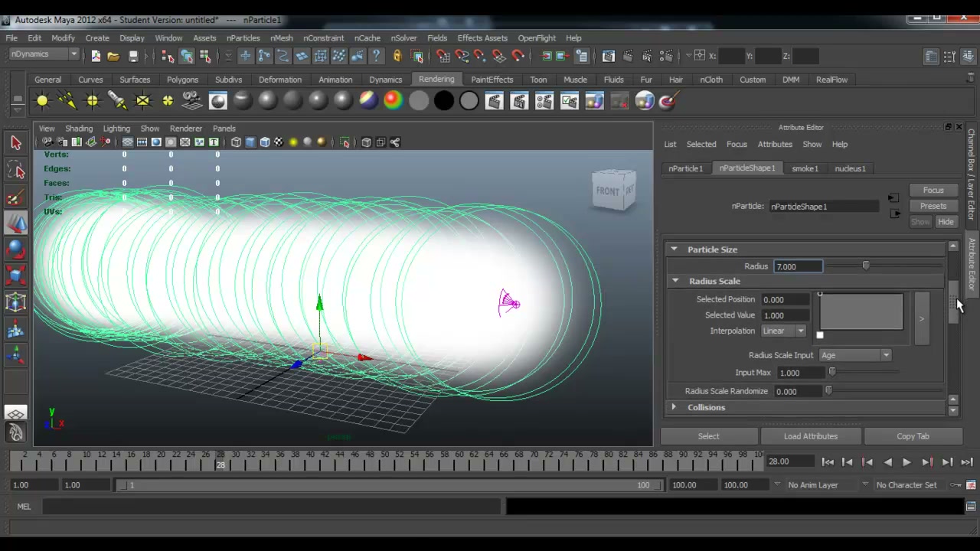Toggle wireframe cube display in viewport toolbar

pyautogui.click(x=236, y=142)
